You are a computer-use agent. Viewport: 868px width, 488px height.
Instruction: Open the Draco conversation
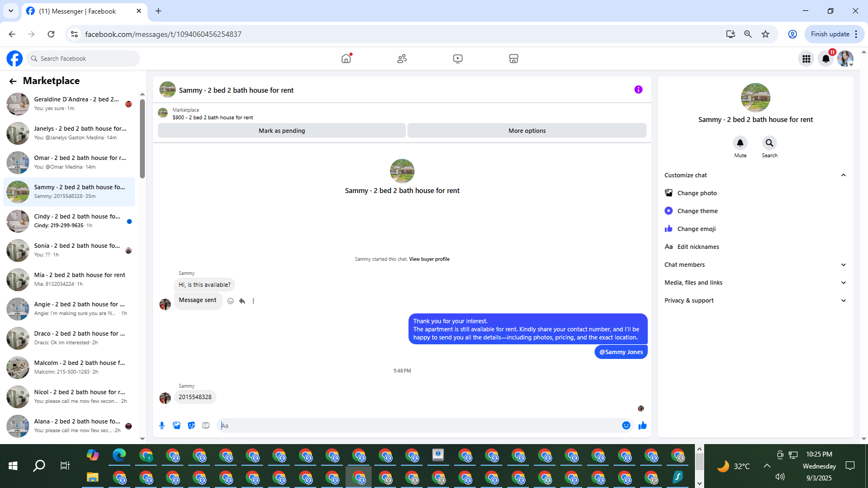tap(69, 338)
